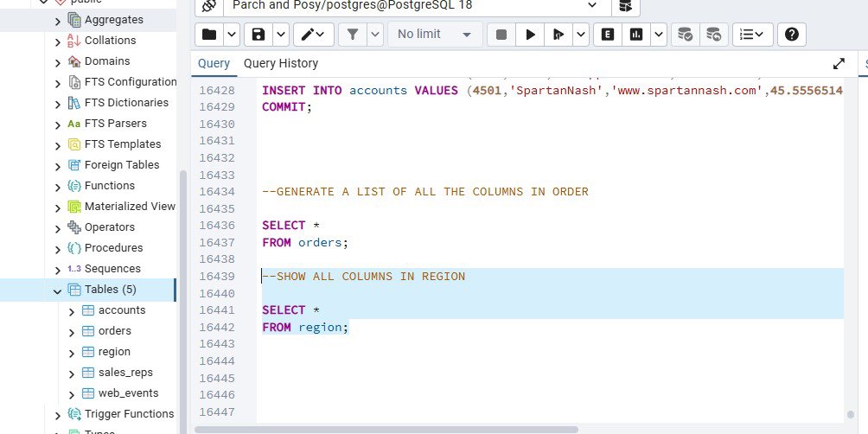Click the Operators node icon
The image size is (868, 434).
(x=74, y=227)
